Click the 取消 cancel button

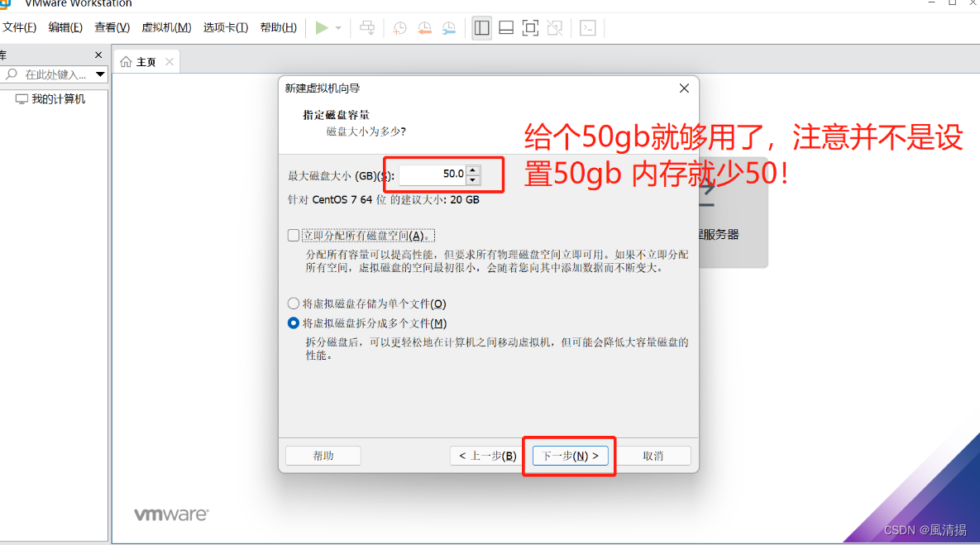click(653, 456)
